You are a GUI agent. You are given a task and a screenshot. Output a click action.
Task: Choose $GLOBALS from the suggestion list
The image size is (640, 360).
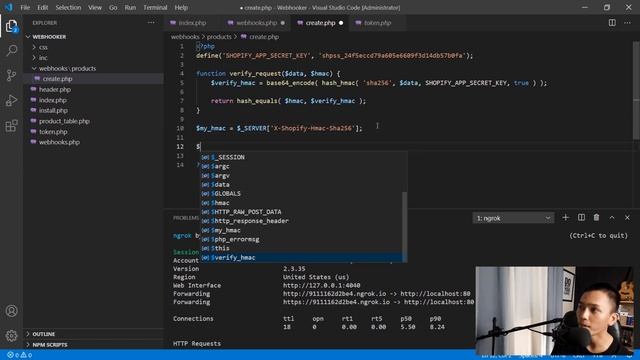pyautogui.click(x=301, y=193)
